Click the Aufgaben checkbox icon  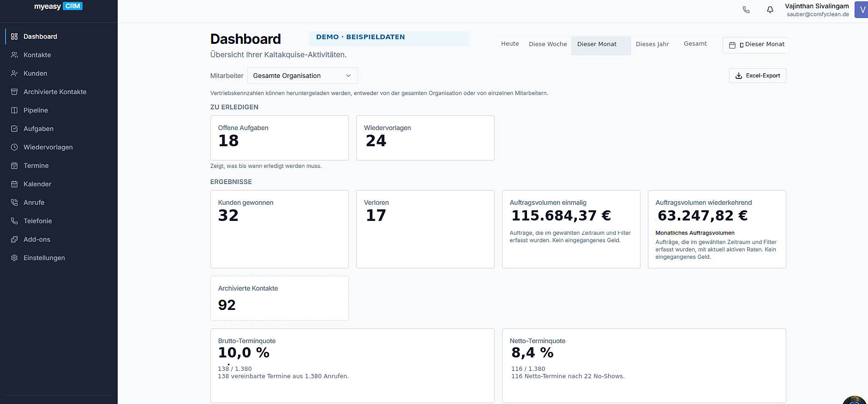[14, 129]
